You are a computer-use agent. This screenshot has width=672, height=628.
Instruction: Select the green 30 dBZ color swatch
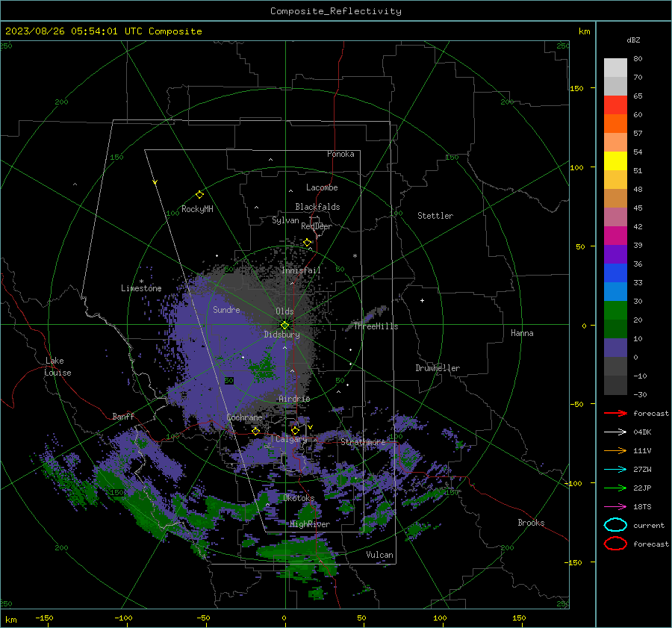tap(615, 310)
